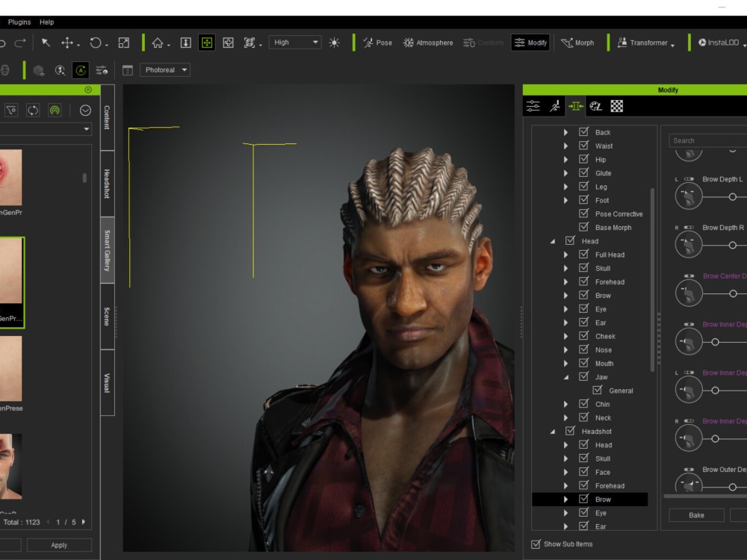Click the refresh cycle icon in left panel

(33, 111)
